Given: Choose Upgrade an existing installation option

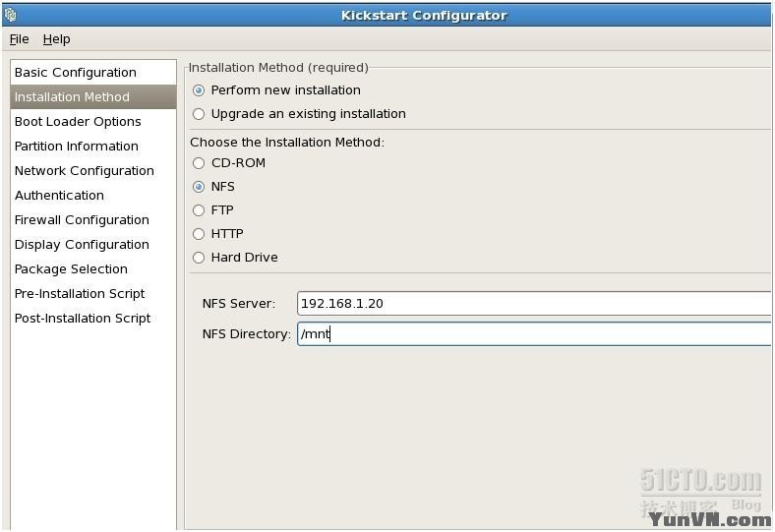Looking at the screenshot, I should point(199,114).
